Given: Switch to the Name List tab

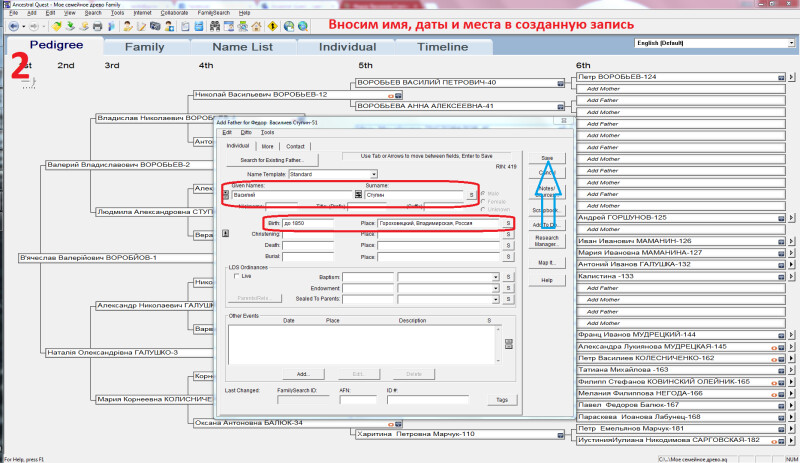Looking at the screenshot, I should [243, 47].
